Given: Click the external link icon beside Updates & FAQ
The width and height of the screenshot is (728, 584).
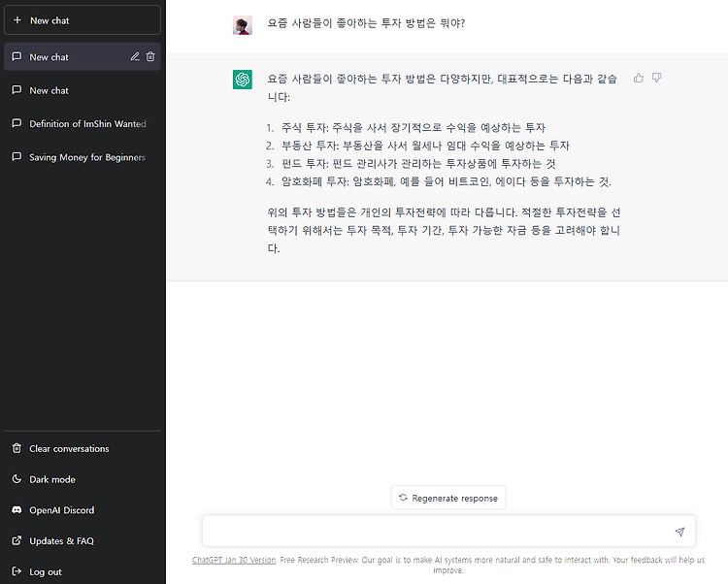Looking at the screenshot, I should [x=17, y=540].
